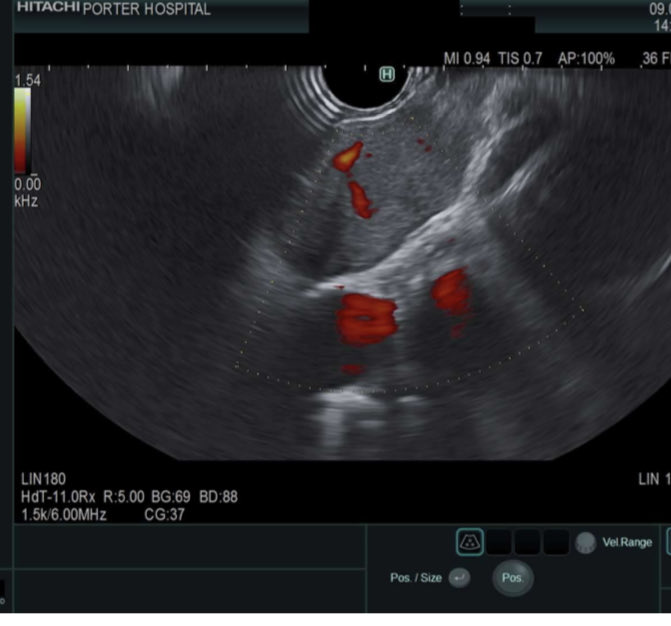Click the large central Doppler flow signal
The height and width of the screenshot is (626, 671).
[366, 319]
